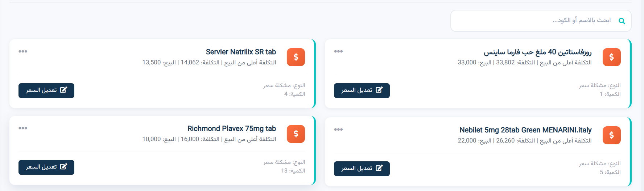644x191 pixels.
Task: Click the edit pencil icon on Servier Natrilix button
Action: click(63, 90)
